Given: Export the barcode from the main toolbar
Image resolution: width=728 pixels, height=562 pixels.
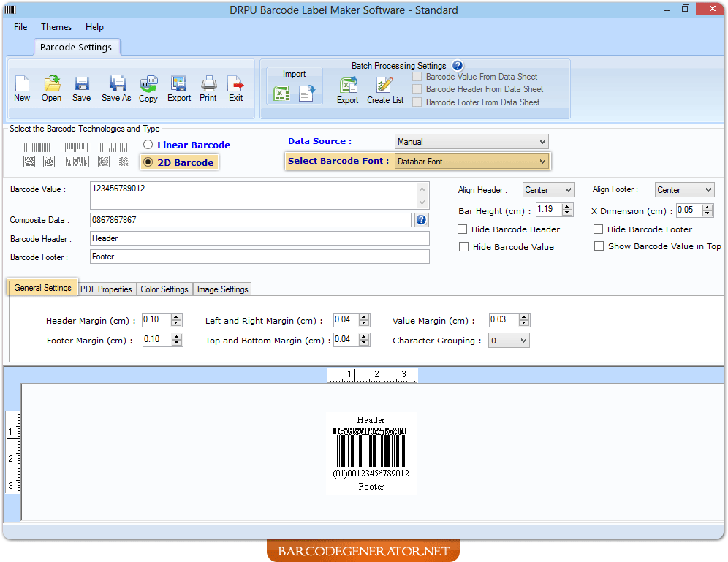Looking at the screenshot, I should click(178, 88).
